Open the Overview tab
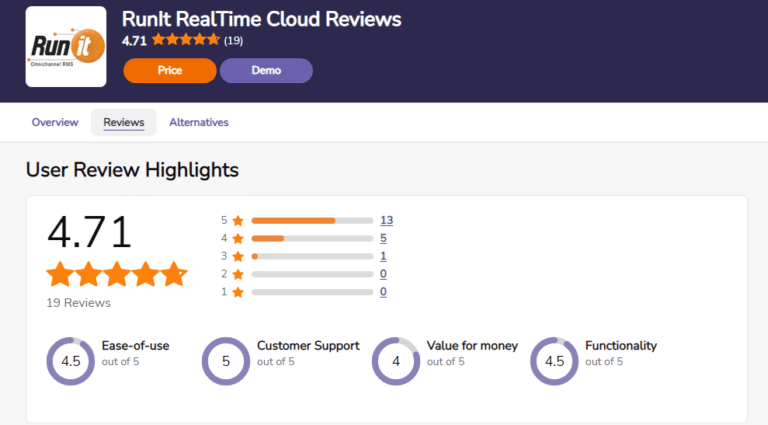 tap(55, 123)
